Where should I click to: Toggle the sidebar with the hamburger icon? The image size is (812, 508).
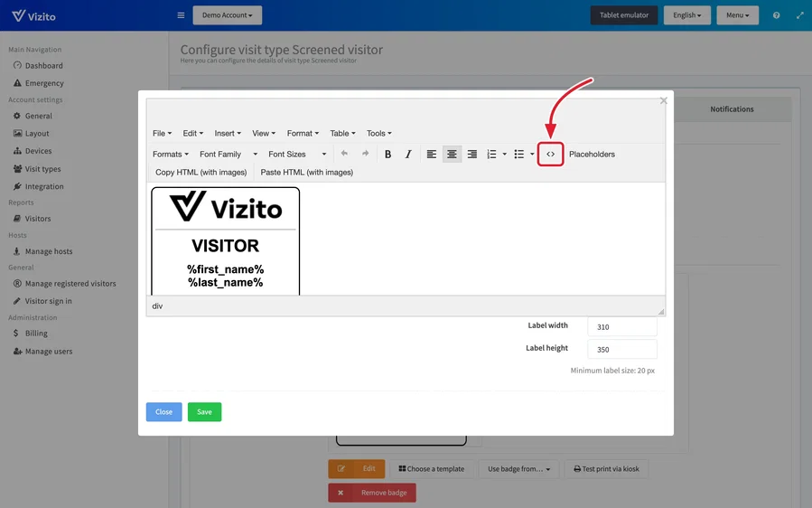pos(181,15)
